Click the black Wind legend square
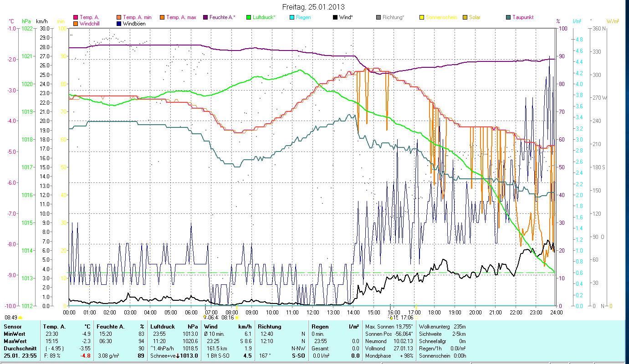Image resolution: width=629 pixels, height=364 pixels. pos(335,17)
